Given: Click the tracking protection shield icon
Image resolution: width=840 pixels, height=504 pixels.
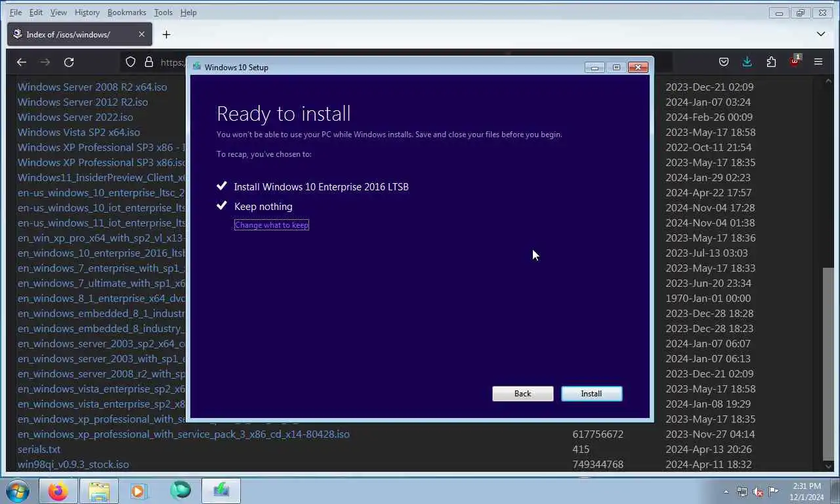Looking at the screenshot, I should 131,62.
